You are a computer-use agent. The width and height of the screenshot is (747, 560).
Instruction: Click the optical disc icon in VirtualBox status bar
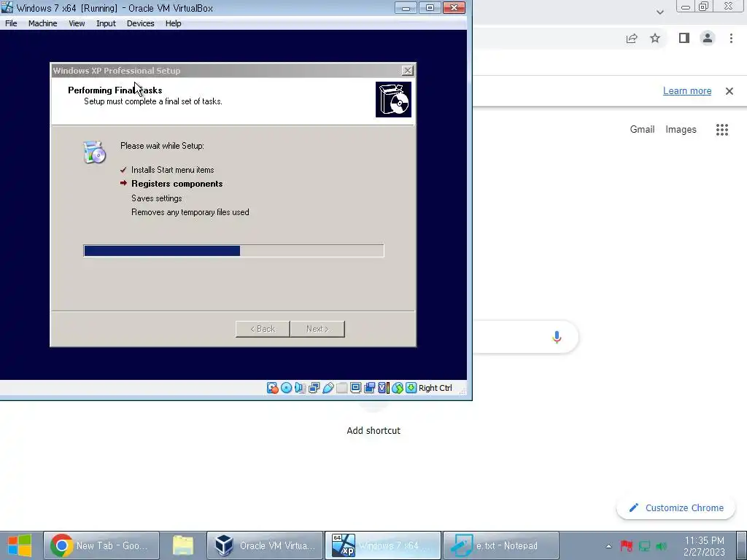click(286, 388)
